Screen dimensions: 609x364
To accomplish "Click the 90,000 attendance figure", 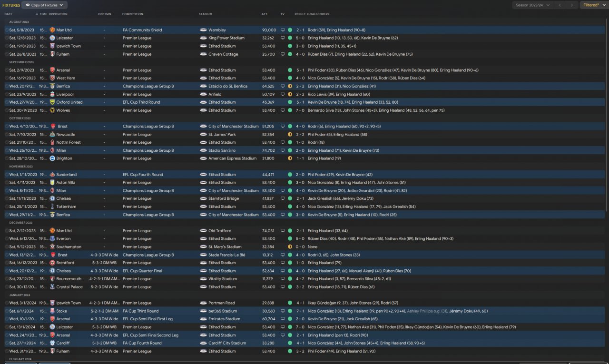I will pyautogui.click(x=269, y=30).
